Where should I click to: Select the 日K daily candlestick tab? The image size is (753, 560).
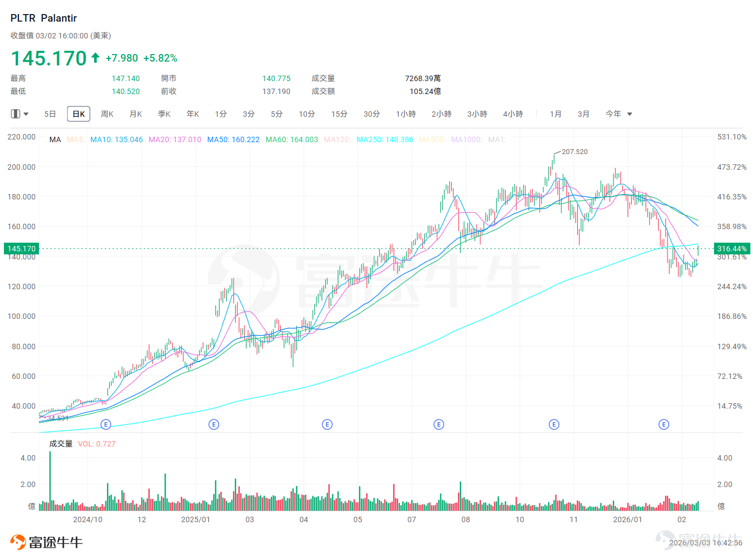(x=78, y=114)
